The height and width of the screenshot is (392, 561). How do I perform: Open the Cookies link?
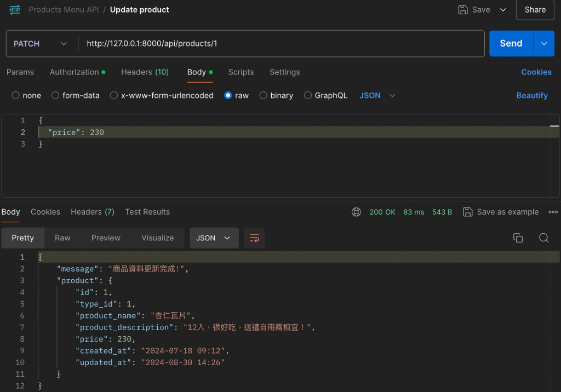[x=536, y=72]
